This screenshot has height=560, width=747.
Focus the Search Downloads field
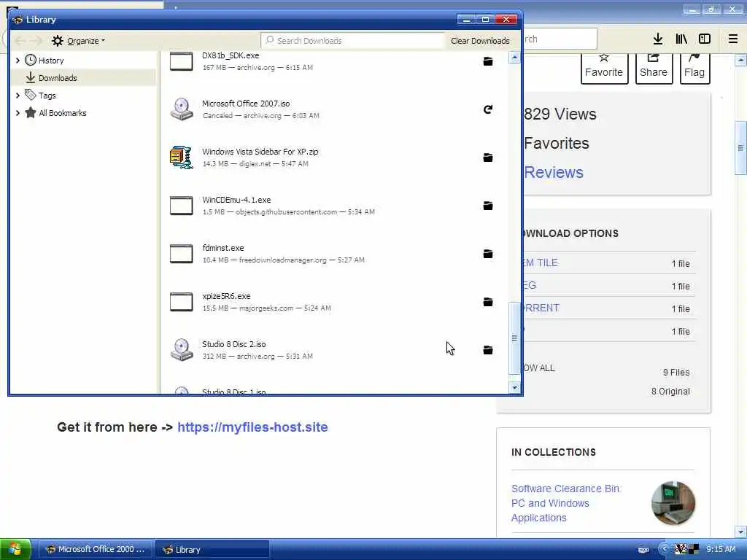[x=352, y=41]
